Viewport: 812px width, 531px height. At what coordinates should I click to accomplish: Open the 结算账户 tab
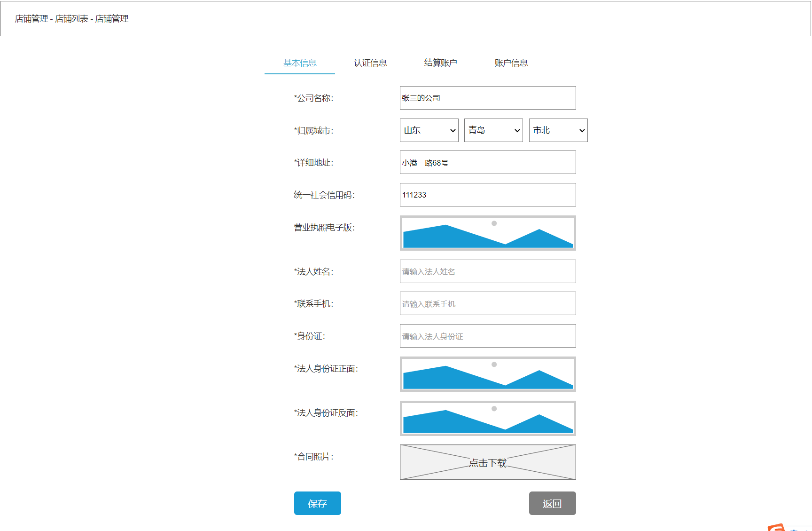(440, 63)
